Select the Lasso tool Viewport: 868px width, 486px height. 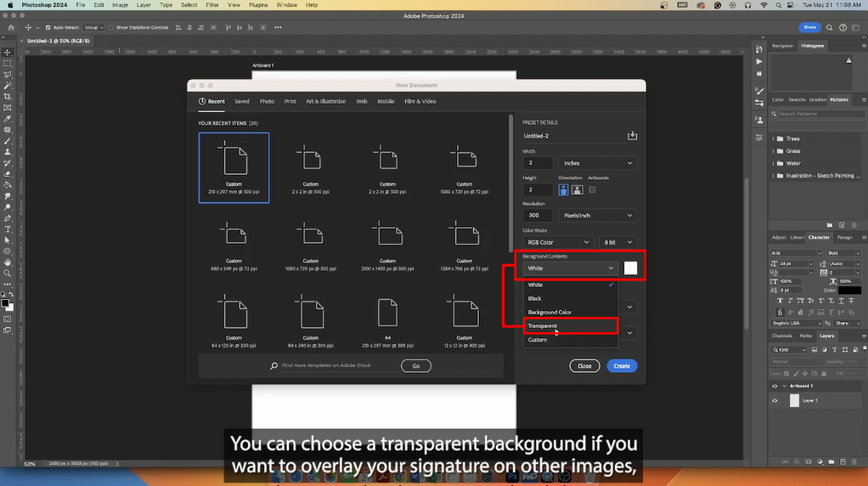(x=7, y=74)
